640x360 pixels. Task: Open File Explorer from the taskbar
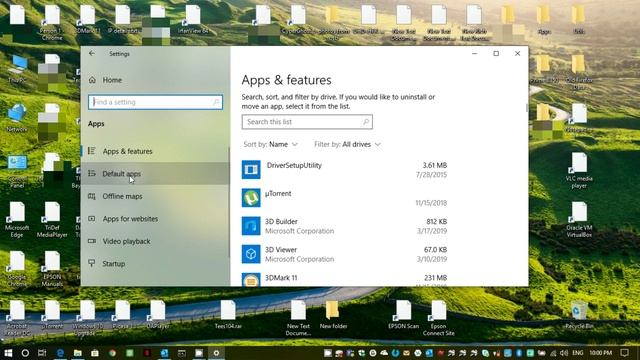pos(78,353)
